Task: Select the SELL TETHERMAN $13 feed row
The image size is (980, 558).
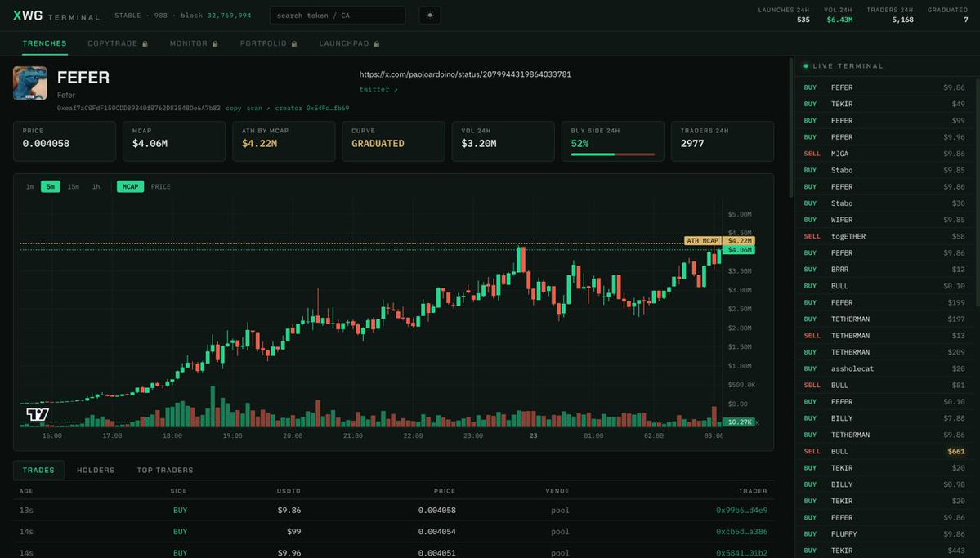Action: coord(884,336)
